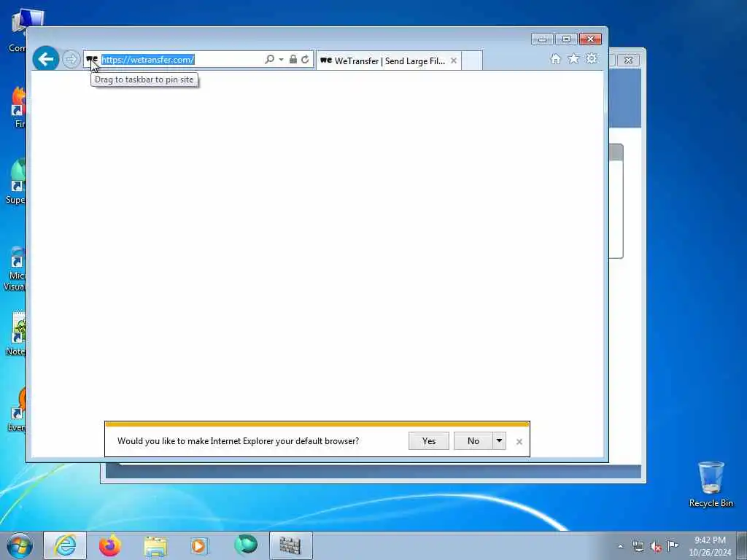Refresh the page with the reload icon
Viewport: 747px width, 560px height.
pos(305,60)
